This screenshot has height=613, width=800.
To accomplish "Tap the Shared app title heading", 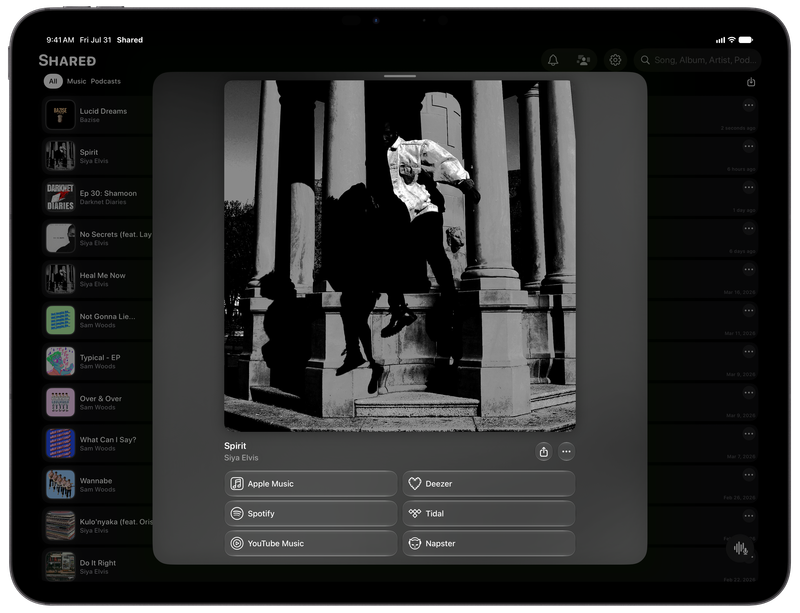I will click(67, 61).
